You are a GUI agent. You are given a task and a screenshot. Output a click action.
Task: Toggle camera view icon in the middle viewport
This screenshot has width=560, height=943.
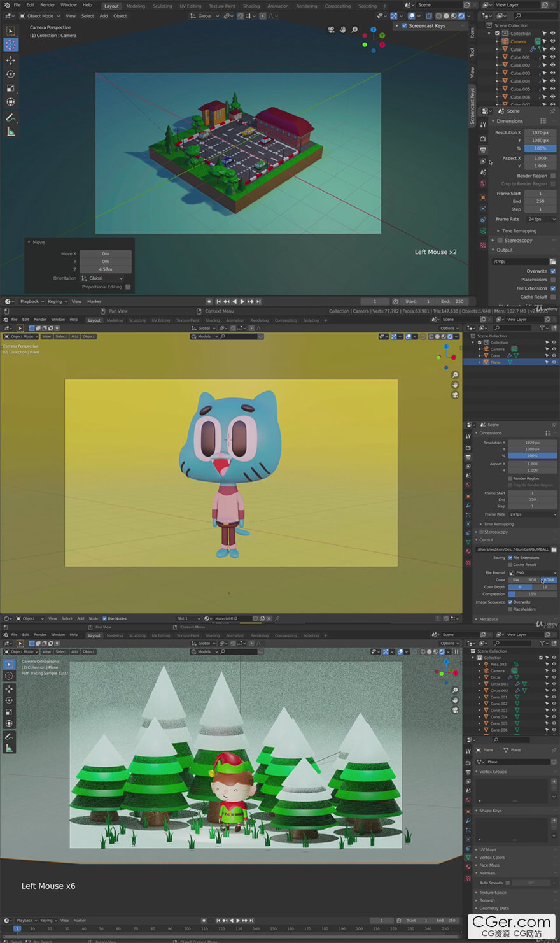pos(455,395)
